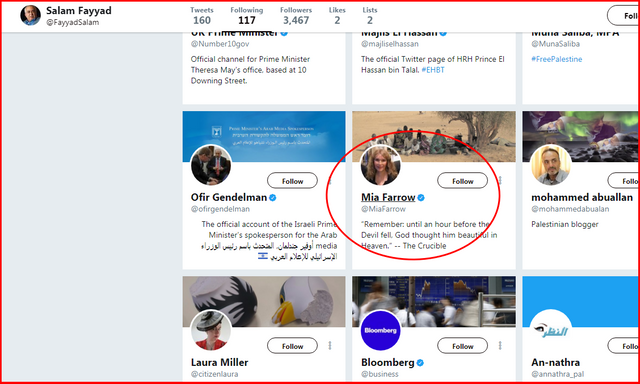The height and width of the screenshot is (384, 640).
Task: Click Salam Fayyad's profile avatar in header
Action: coord(31,16)
